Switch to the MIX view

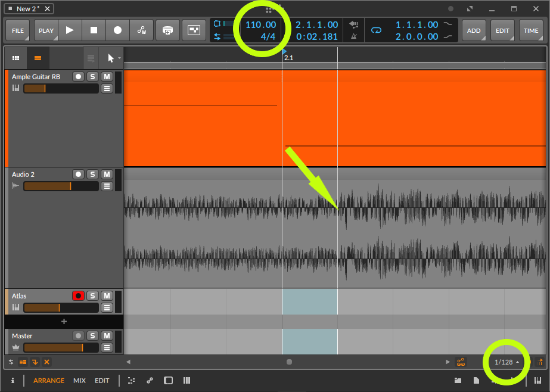coord(79,380)
